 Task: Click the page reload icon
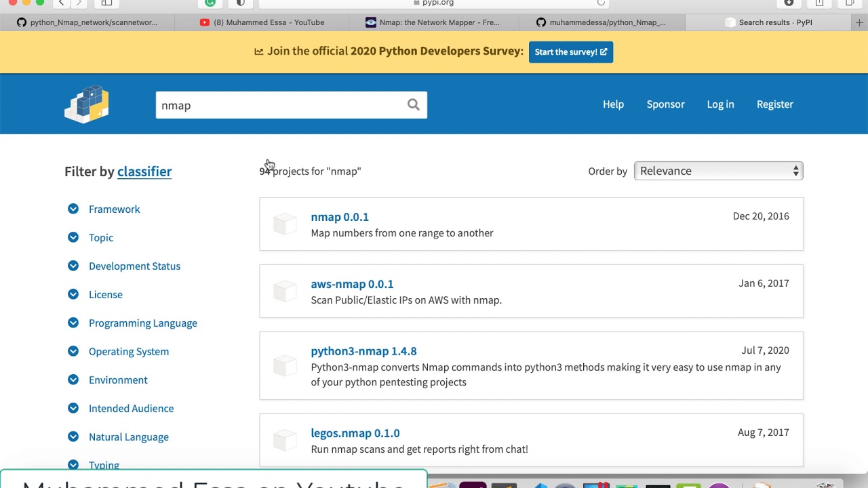(x=601, y=3)
